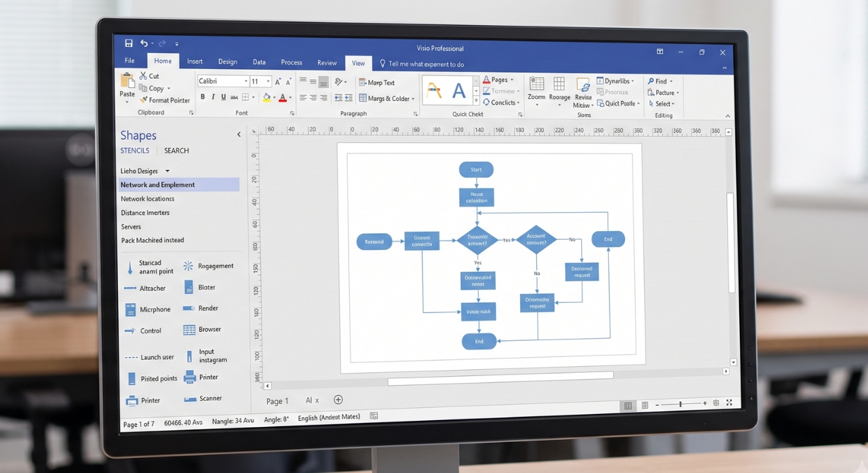Open the Pages dropdown
Viewport: 868px width, 473px height.
coord(512,80)
